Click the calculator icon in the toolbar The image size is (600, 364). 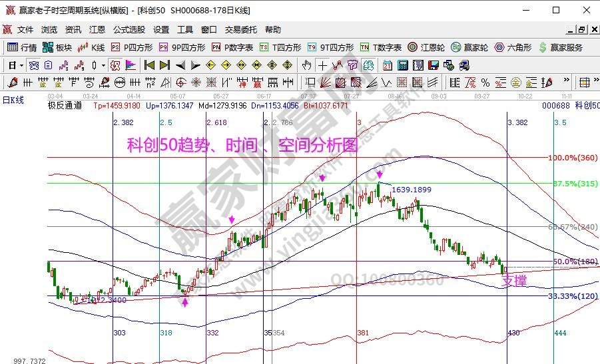[403, 65]
